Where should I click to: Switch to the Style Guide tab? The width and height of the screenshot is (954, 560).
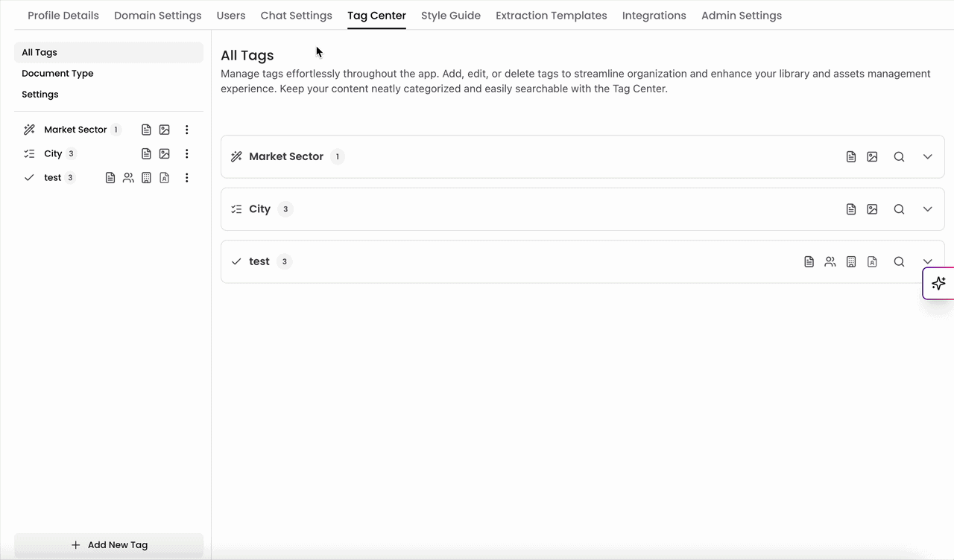(x=451, y=15)
